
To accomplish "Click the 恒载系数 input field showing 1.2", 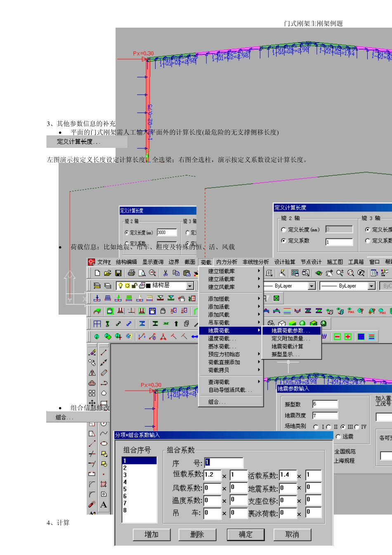I will [x=212, y=475].
